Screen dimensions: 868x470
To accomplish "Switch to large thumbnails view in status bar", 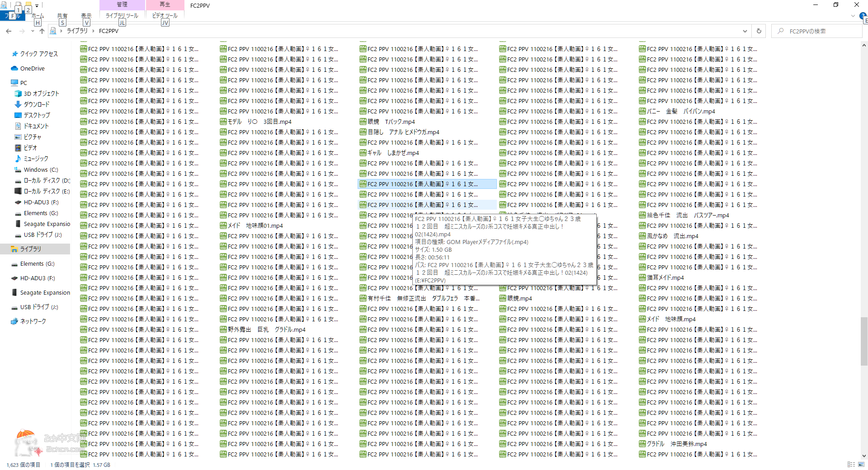I will [x=861, y=465].
